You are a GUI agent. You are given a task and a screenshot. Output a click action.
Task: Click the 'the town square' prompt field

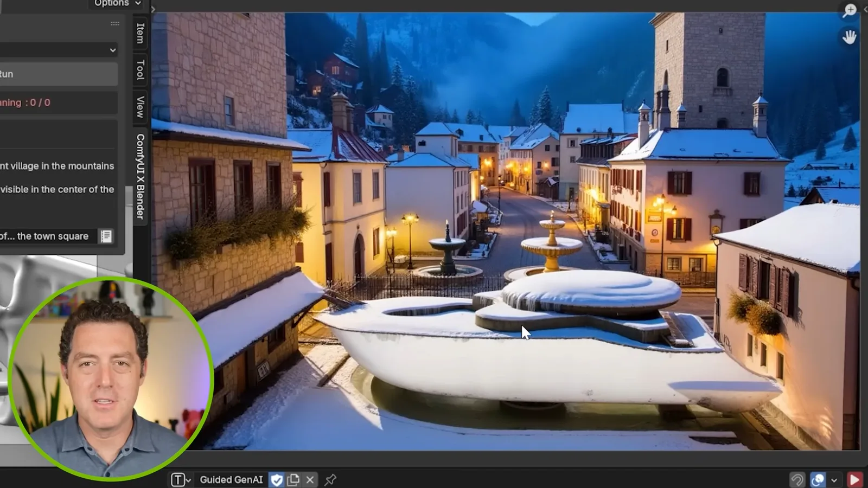point(49,236)
